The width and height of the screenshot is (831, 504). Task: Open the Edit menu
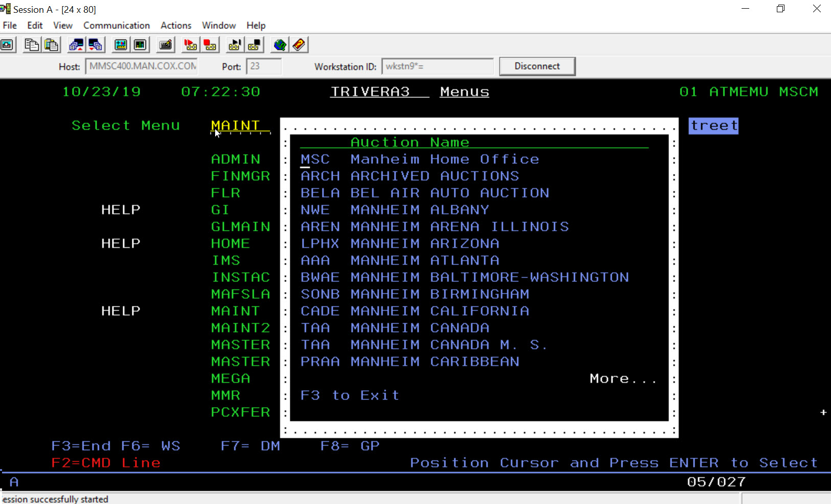pos(35,26)
